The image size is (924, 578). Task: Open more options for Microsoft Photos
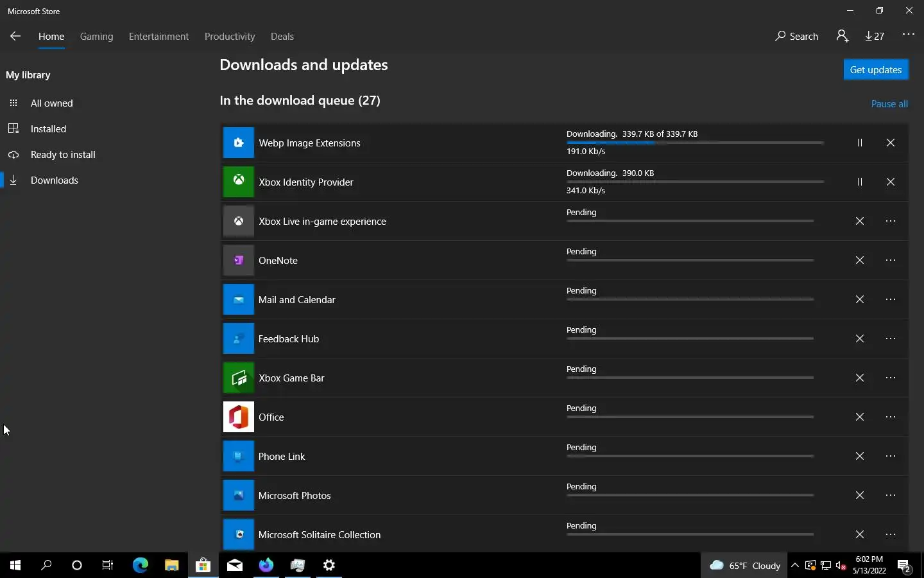click(891, 495)
